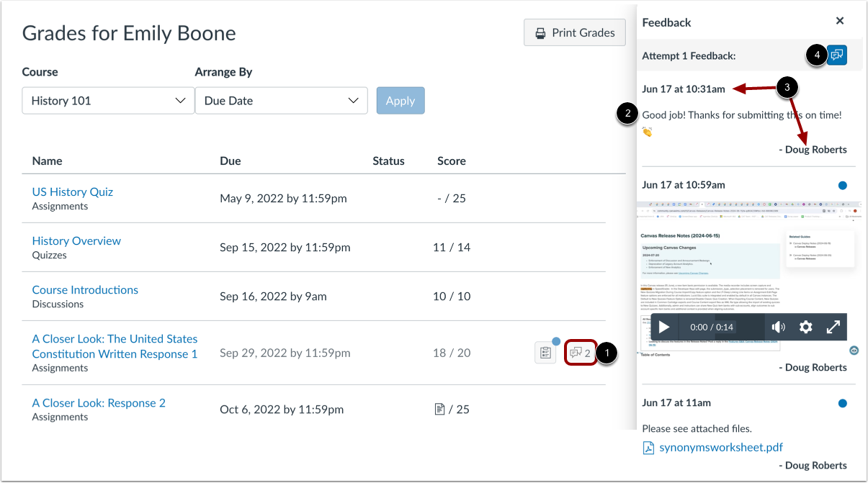Screen dimensions: 868x483
Task: Open the US History Quiz assignment
Action: pyautogui.click(x=72, y=191)
